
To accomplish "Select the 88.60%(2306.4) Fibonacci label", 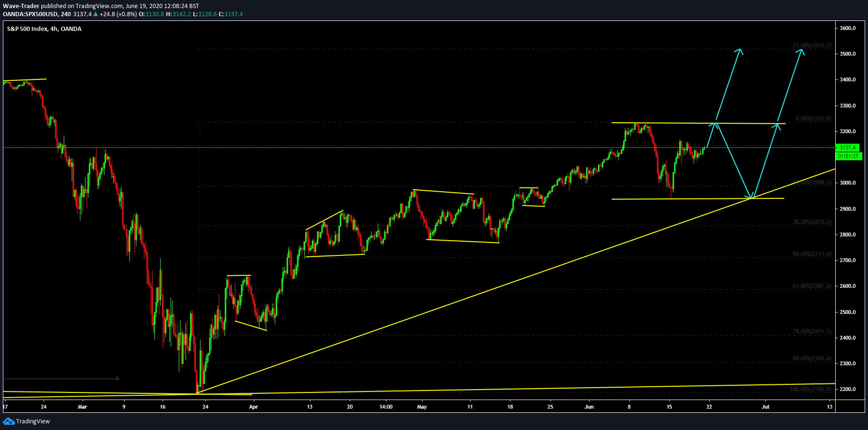I will [812, 358].
